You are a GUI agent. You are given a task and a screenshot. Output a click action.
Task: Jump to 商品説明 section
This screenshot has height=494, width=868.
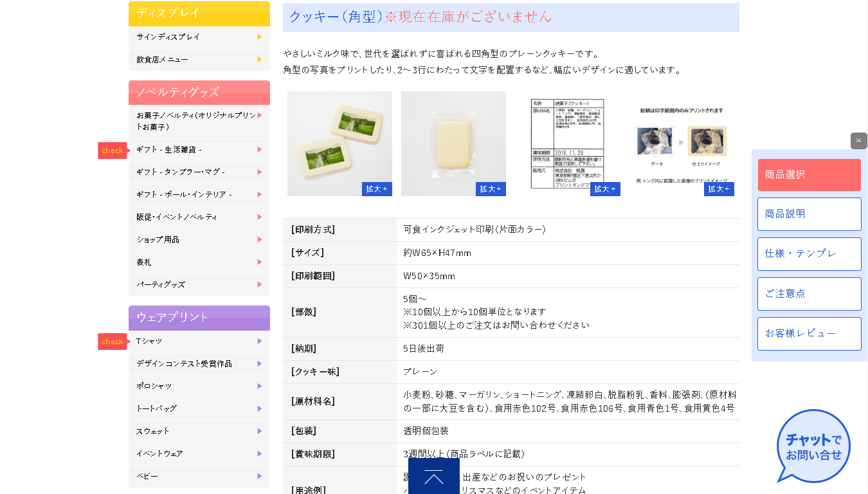809,214
